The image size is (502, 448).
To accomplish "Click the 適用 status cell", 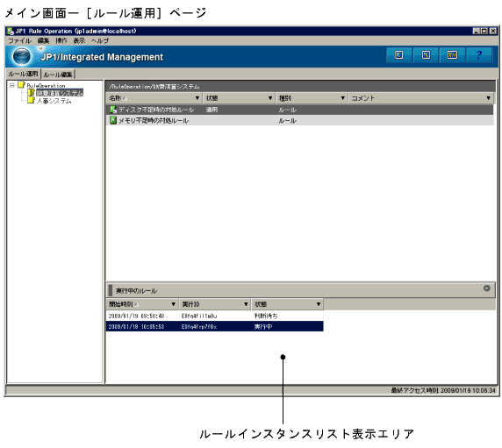I will point(212,110).
